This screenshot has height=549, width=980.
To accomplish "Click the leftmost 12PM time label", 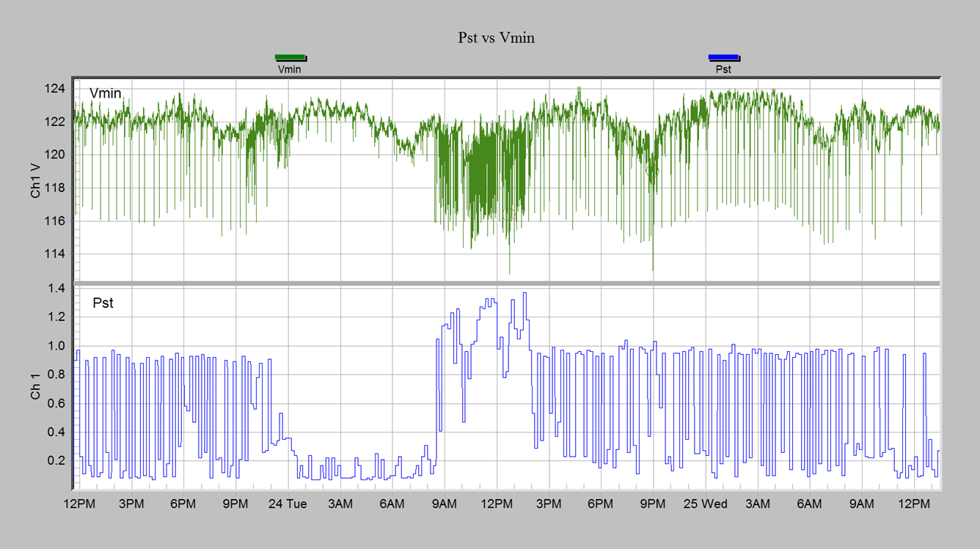I will (80, 504).
